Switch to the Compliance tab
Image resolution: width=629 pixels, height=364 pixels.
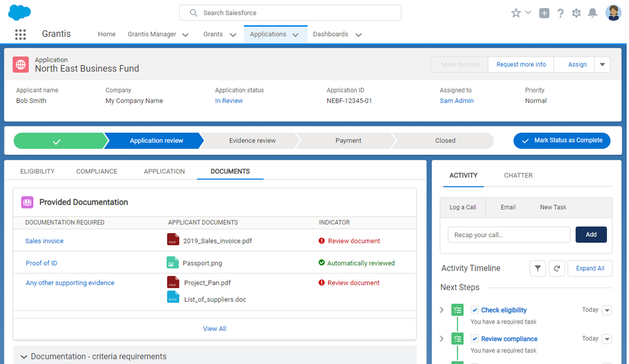click(x=96, y=171)
